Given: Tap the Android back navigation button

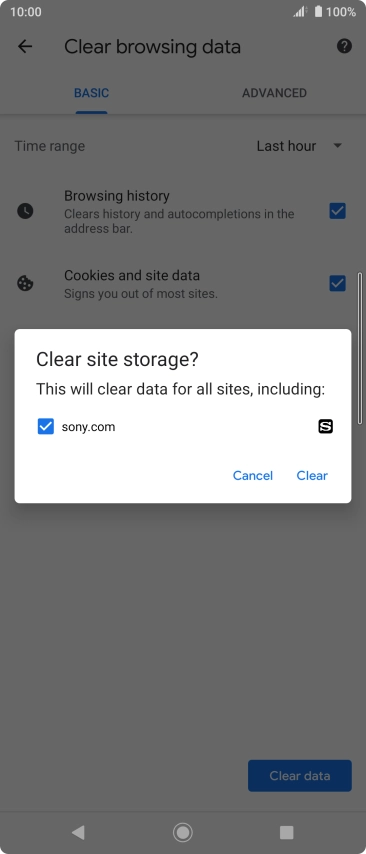Looking at the screenshot, I should tap(78, 832).
